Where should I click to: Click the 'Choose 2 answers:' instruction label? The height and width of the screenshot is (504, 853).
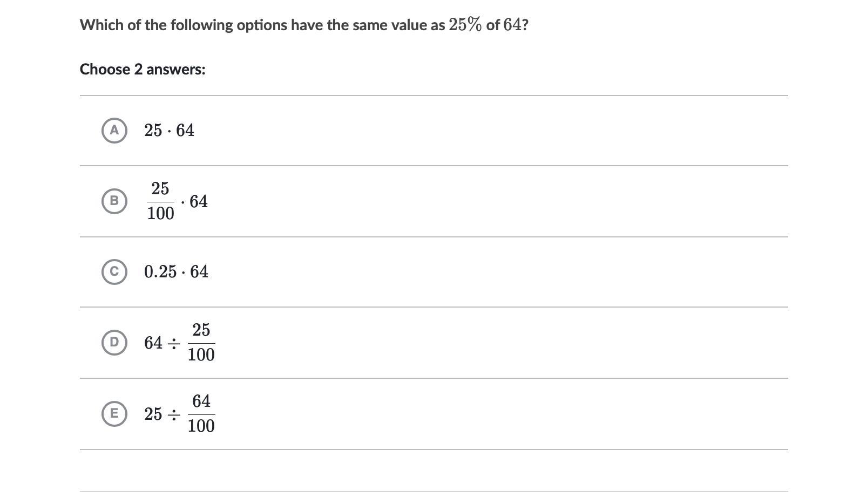pos(143,70)
